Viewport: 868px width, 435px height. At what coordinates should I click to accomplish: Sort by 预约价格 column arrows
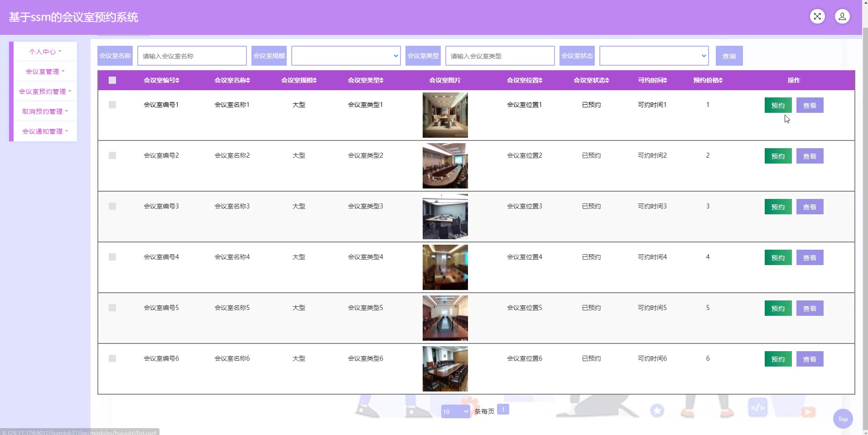720,81
